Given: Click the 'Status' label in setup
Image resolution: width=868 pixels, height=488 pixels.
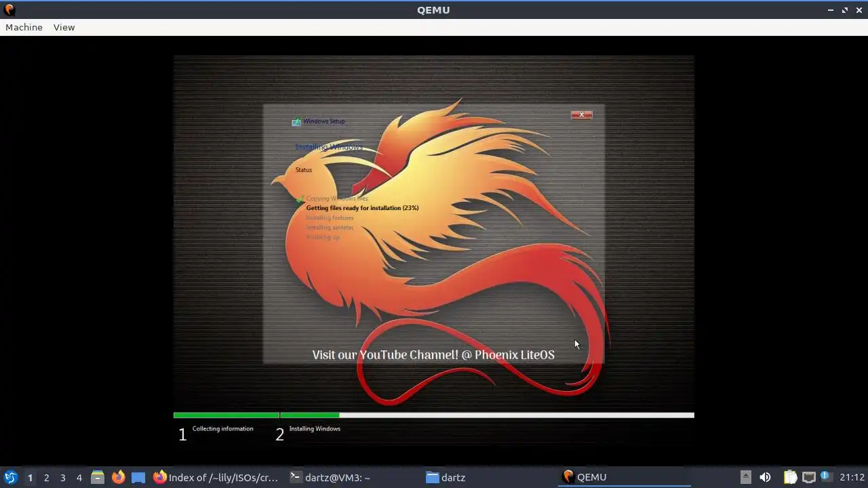Looking at the screenshot, I should pyautogui.click(x=304, y=170).
